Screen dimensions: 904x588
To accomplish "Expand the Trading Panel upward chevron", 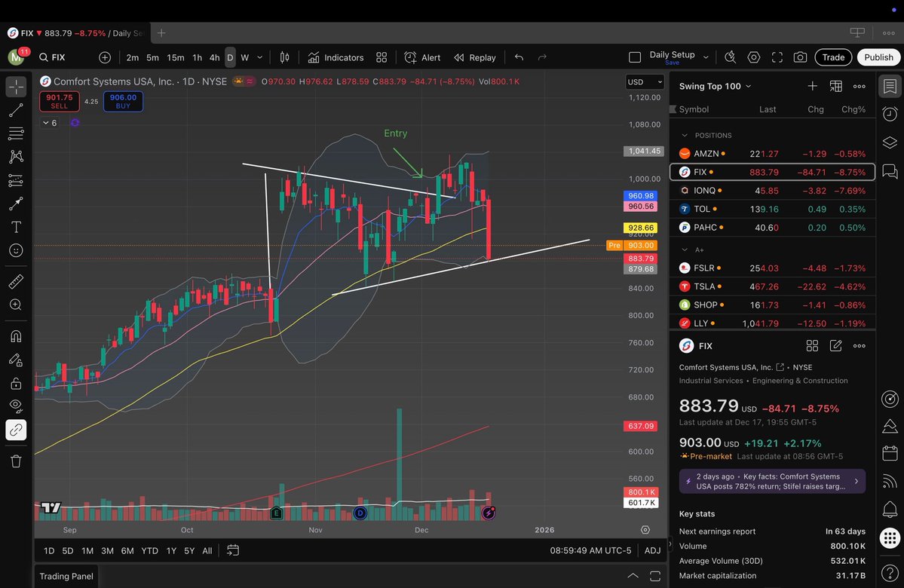I will [633, 576].
